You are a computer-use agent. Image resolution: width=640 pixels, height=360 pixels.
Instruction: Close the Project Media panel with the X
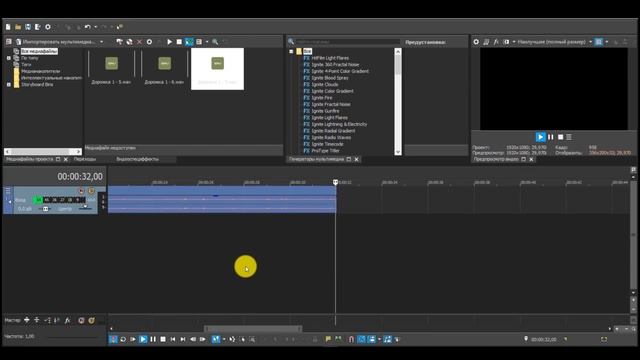point(66,159)
